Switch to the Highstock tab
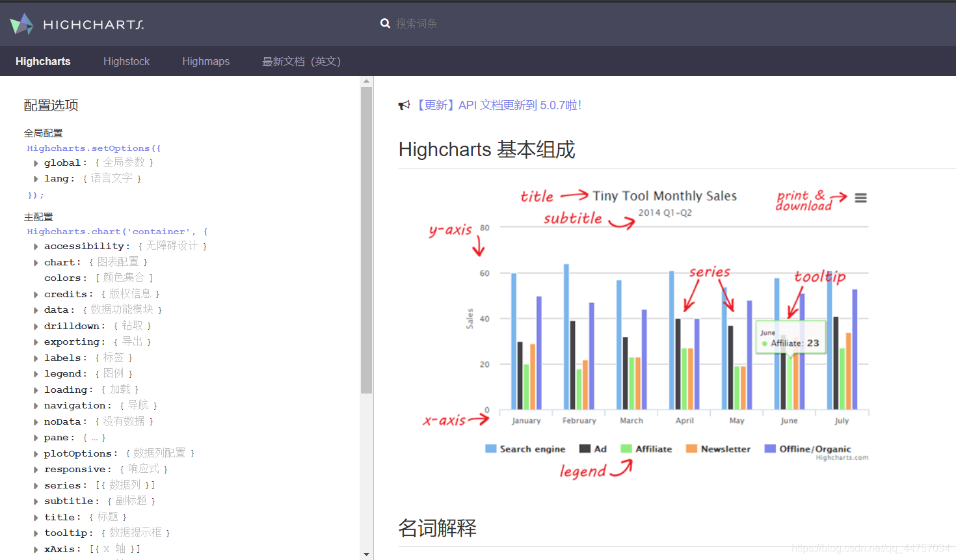The height and width of the screenshot is (560, 956). tap(126, 61)
